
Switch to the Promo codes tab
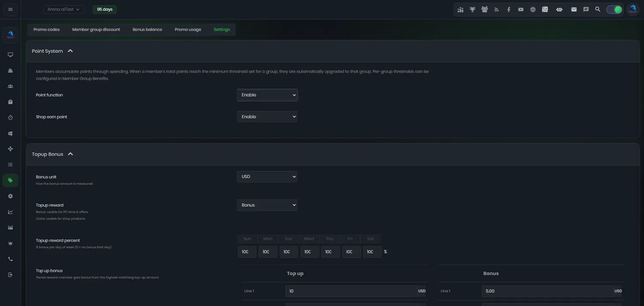(46, 30)
